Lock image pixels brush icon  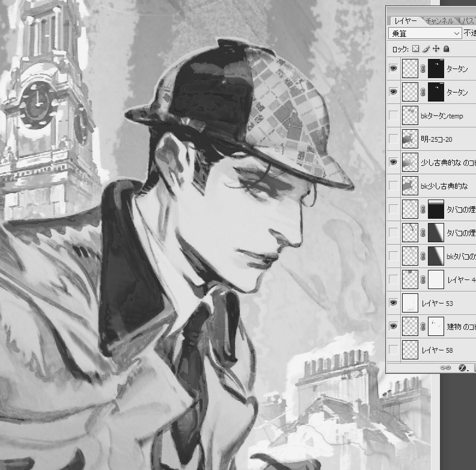coord(426,49)
